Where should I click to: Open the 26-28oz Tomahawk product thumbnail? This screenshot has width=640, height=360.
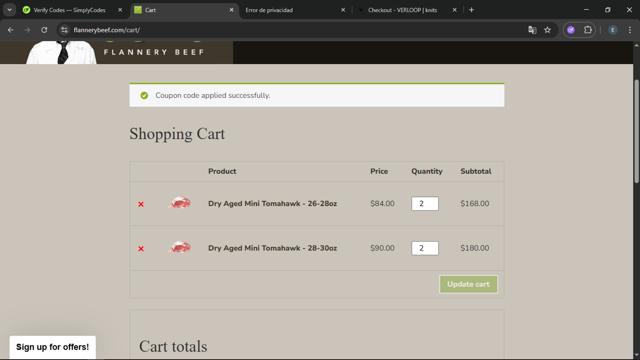[180, 203]
